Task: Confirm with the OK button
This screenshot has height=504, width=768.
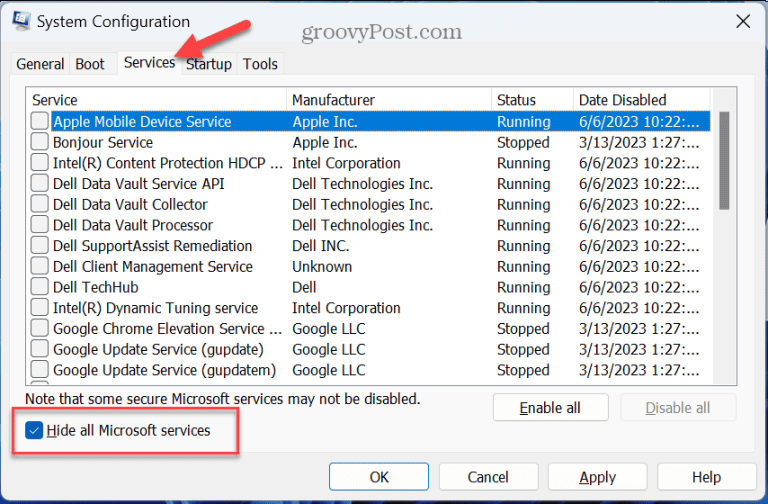Action: click(x=379, y=477)
